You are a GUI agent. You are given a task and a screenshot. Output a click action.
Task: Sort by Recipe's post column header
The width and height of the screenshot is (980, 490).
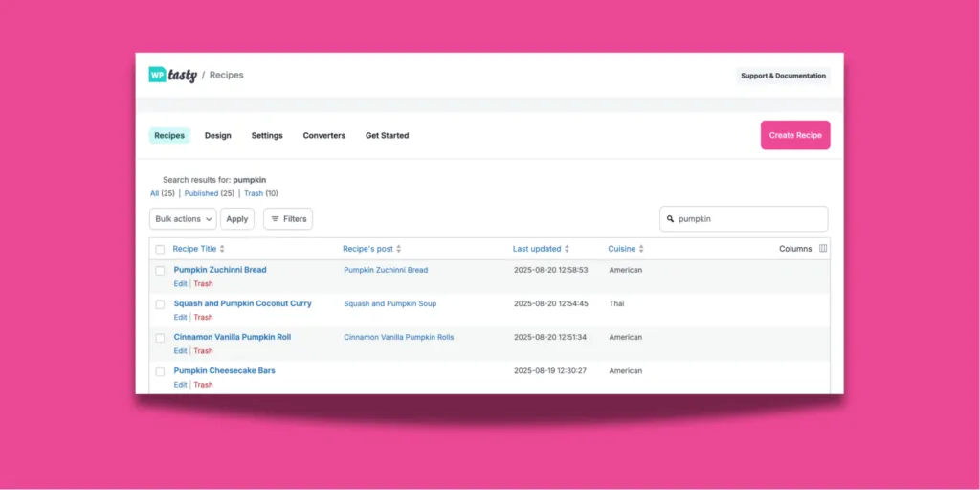tap(368, 249)
